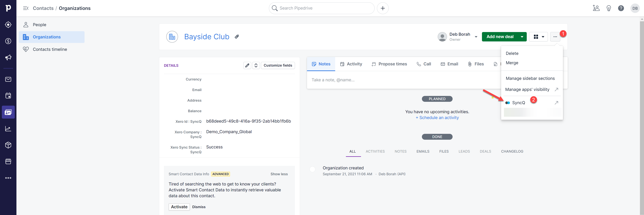The height and width of the screenshot is (215, 644).
Task: View Insights via the chart icon
Action: [x=8, y=128]
